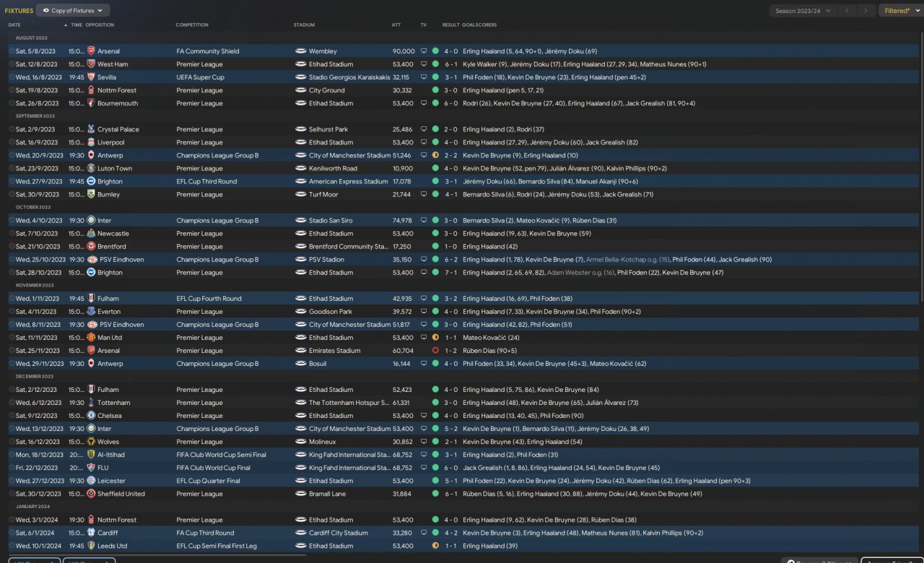Click the vertical scrollbar on the fixtures list
This screenshot has height=563, width=924.
tap(921, 166)
